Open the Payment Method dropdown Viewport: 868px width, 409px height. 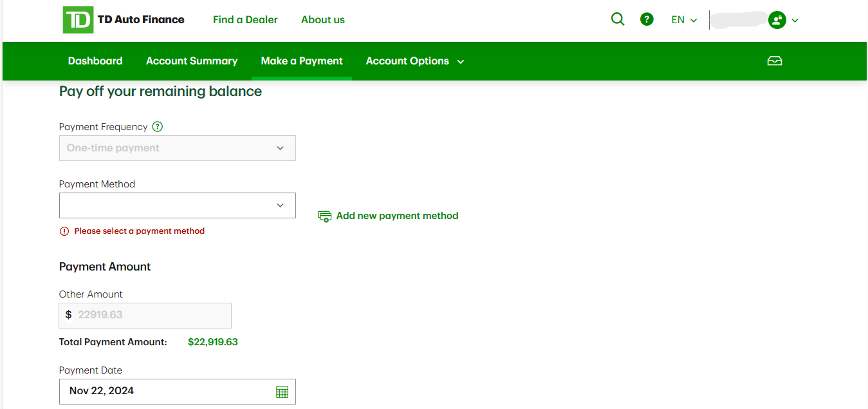(x=178, y=205)
